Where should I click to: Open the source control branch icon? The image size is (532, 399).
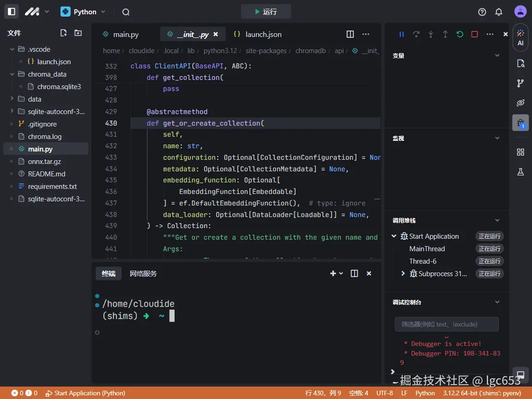tap(520, 83)
